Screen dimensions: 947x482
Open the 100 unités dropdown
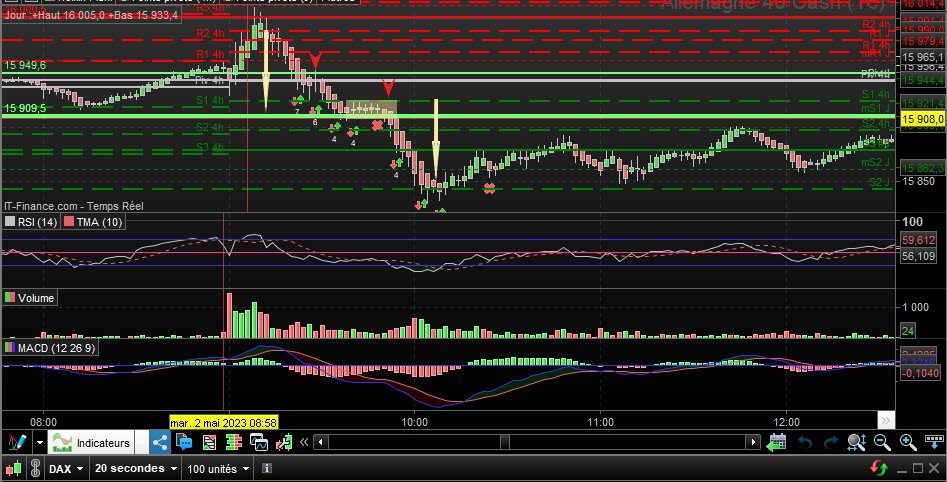(217, 469)
